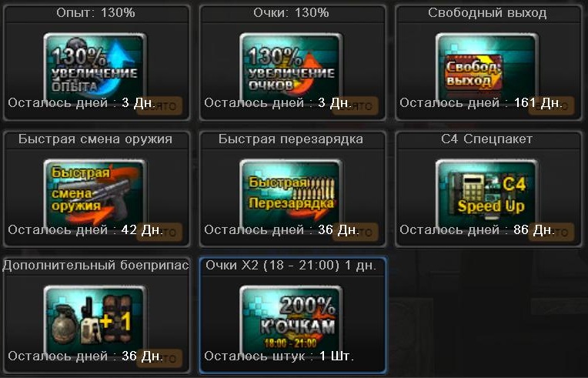
Task: Click the dimmed button in the Опыт: 130% card
Action: pyautogui.click(x=159, y=106)
